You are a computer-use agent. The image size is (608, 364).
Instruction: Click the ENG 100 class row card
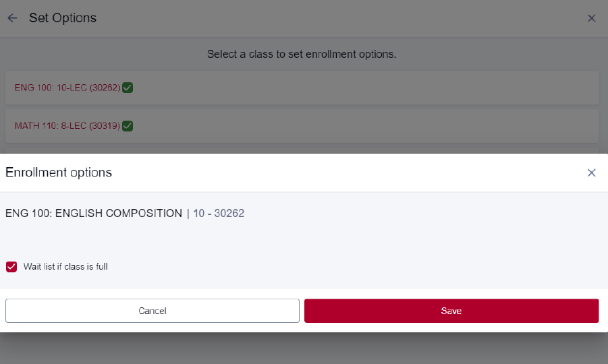point(302,88)
